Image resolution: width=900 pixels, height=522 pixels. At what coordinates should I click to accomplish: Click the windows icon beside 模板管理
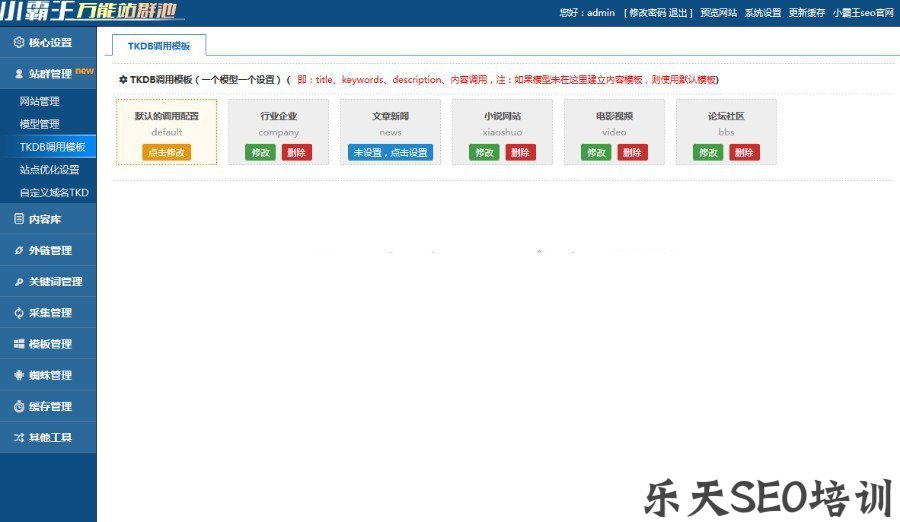click(19, 343)
